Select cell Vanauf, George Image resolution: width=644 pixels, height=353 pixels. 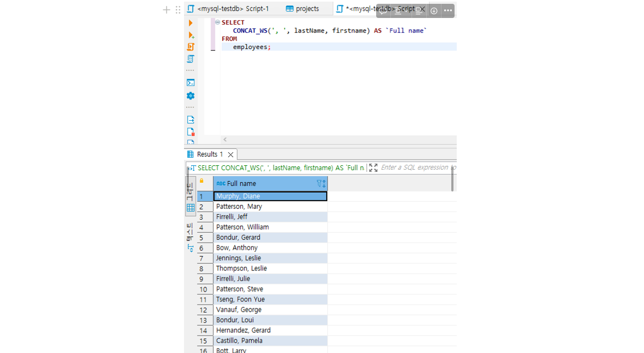(270, 309)
